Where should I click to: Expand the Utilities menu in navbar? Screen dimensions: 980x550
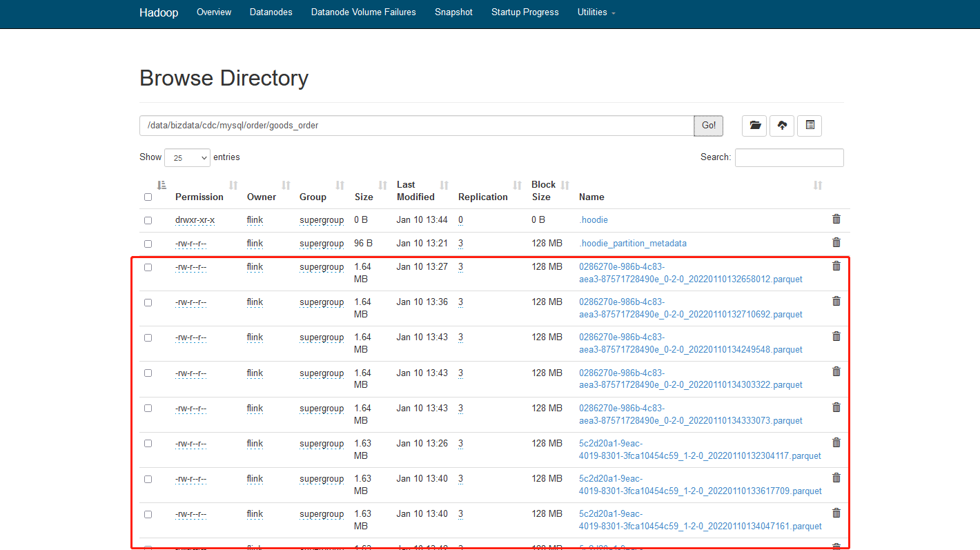596,12
